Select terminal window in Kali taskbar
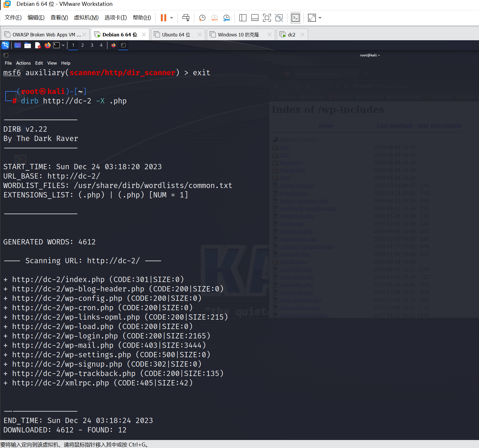 point(123,45)
